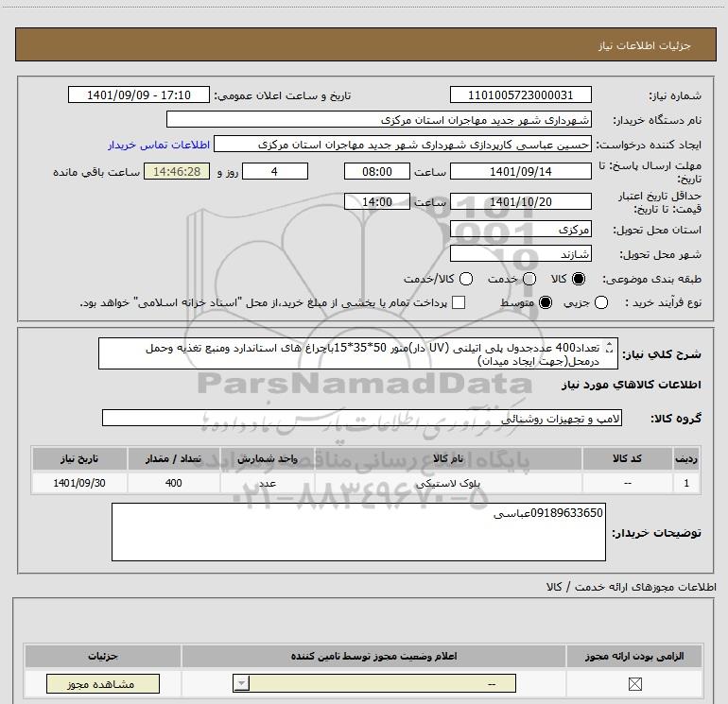728x704 pixels.
Task: Click the buyer notes text area
Action: pos(358,532)
